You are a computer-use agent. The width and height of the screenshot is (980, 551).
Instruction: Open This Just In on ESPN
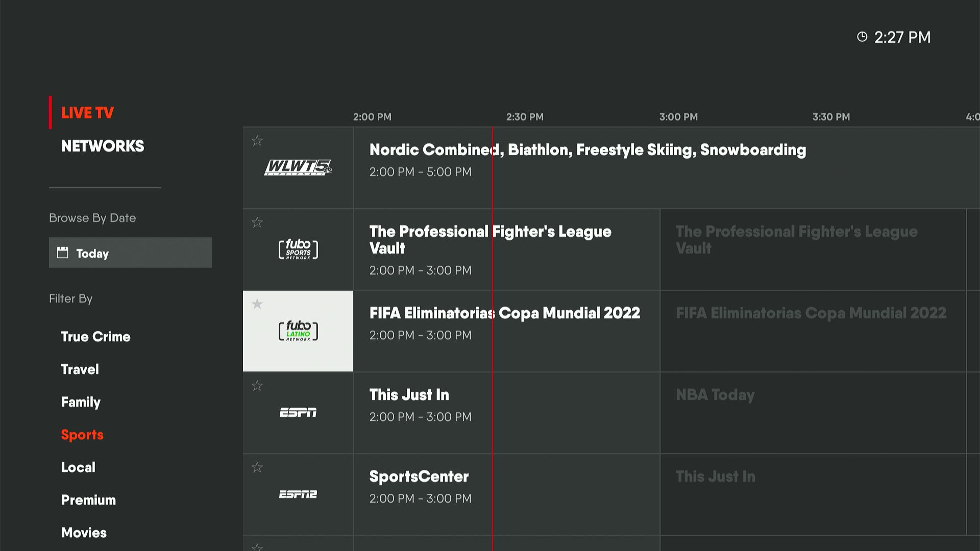tap(507, 413)
